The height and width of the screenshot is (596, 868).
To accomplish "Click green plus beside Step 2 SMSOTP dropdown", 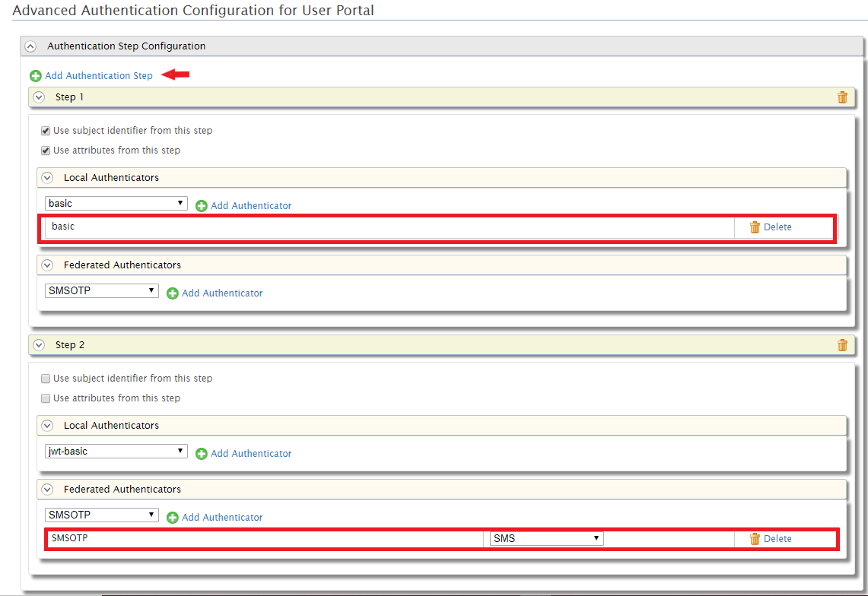I will 173,518.
